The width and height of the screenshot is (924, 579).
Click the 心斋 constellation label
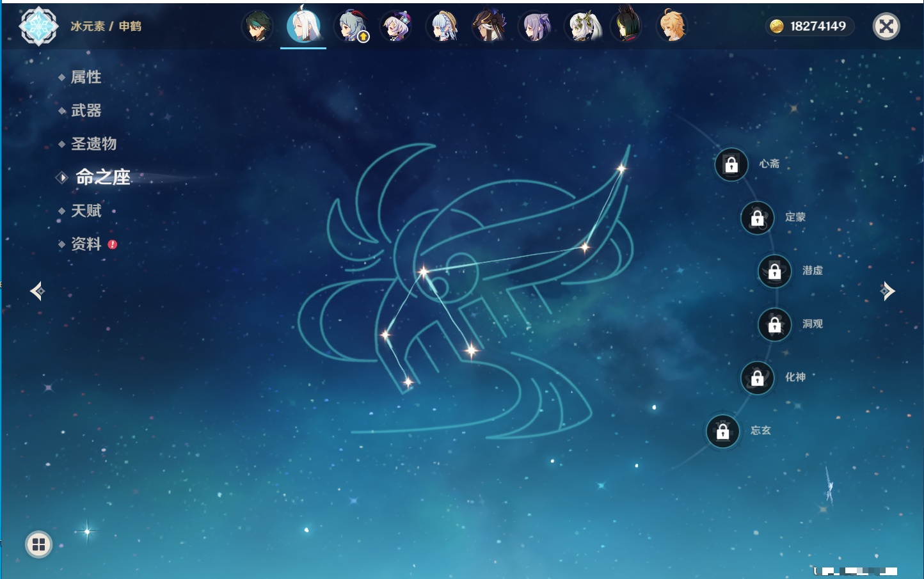click(769, 164)
